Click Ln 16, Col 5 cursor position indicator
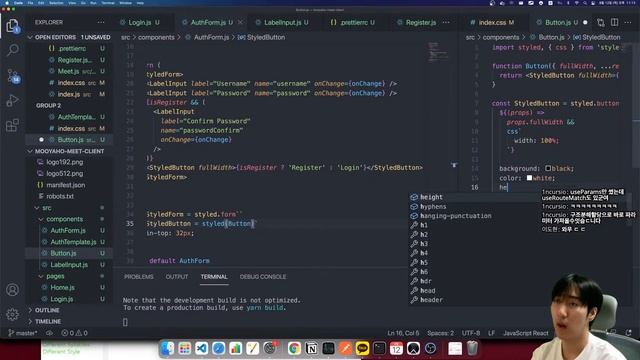The height and width of the screenshot is (360, 640). [x=403, y=333]
